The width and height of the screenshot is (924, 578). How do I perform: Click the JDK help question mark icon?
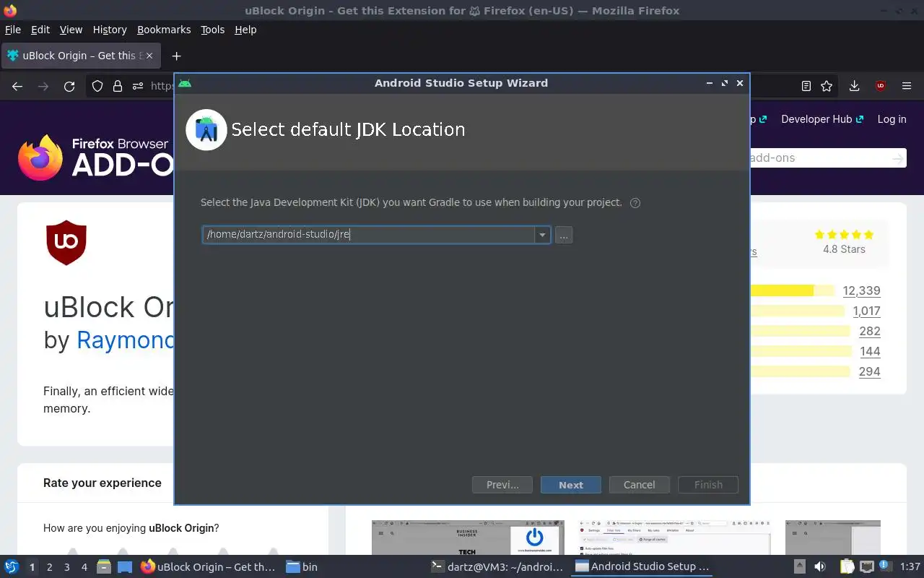coord(635,203)
